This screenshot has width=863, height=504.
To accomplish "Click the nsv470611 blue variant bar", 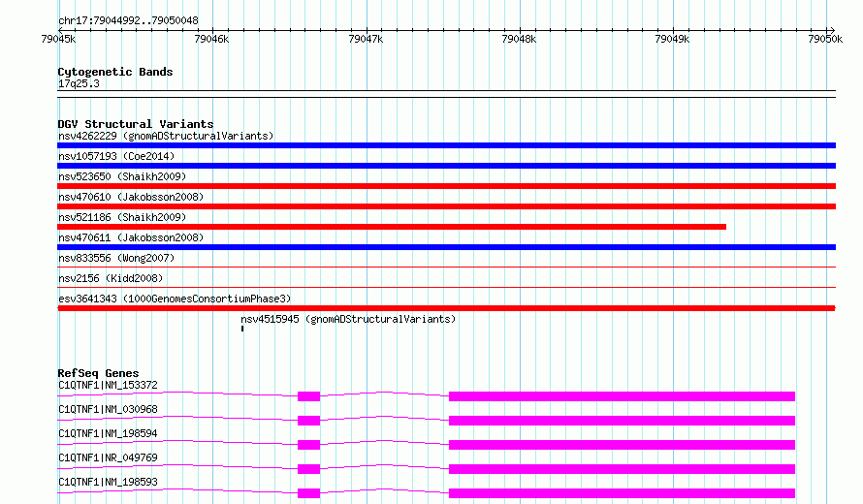I will [x=446, y=247].
